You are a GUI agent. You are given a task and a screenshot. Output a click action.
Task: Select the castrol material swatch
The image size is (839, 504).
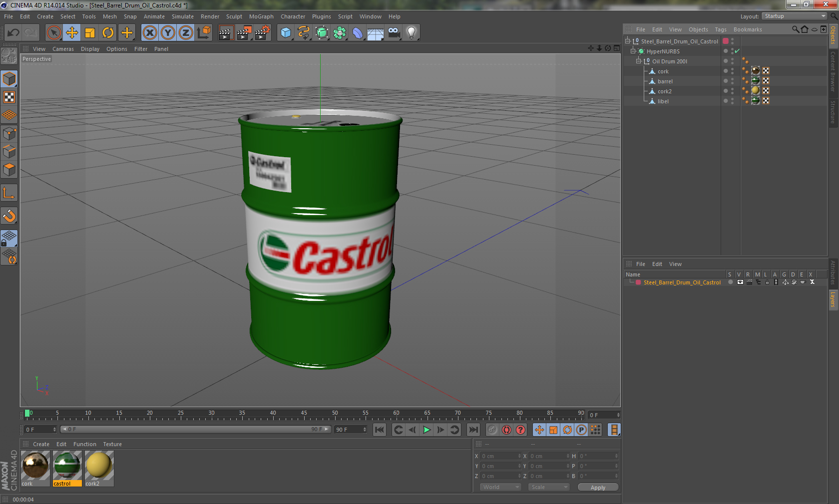tap(67, 469)
